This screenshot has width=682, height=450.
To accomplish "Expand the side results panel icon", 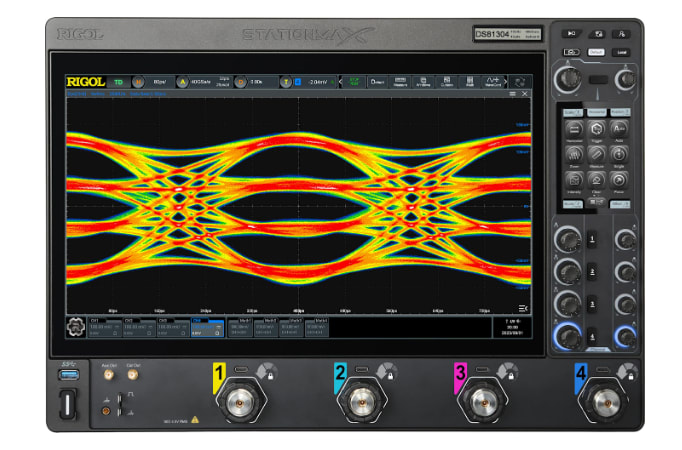I will coord(523,308).
